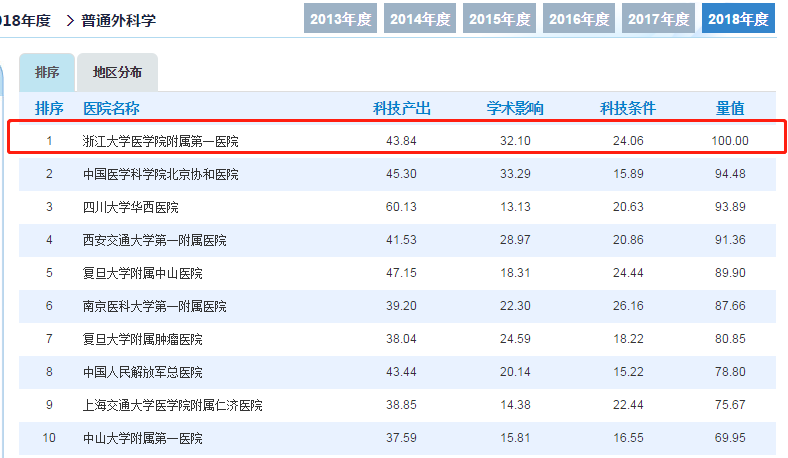Viewport: 788px width, 458px height.
Task: Open 四川大学华西医院 entry
Action: pos(131,207)
